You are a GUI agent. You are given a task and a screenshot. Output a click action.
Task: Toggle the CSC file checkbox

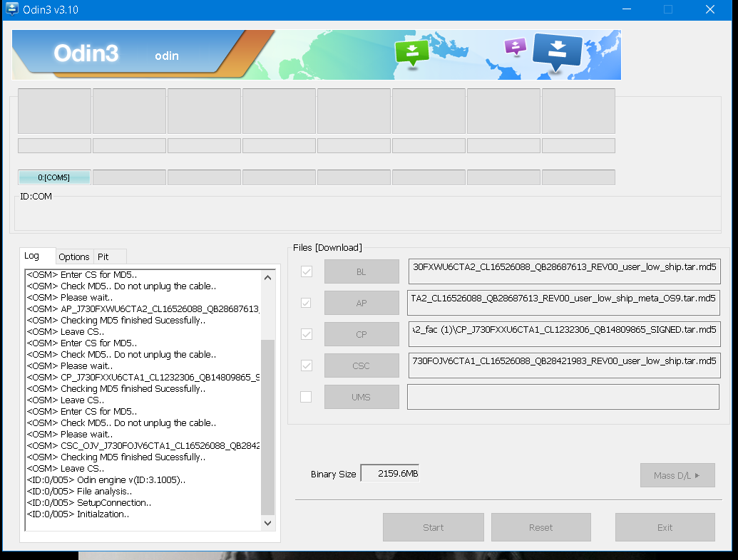[307, 365]
